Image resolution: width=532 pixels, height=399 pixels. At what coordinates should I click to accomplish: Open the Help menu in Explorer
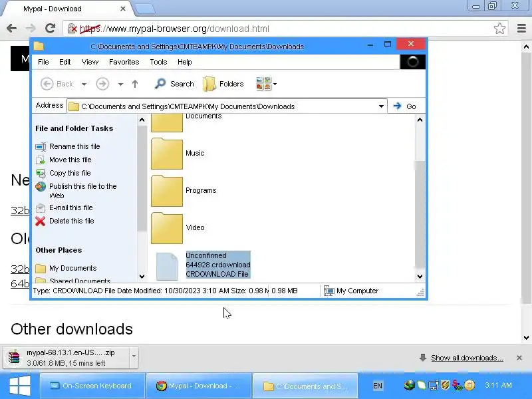185,62
